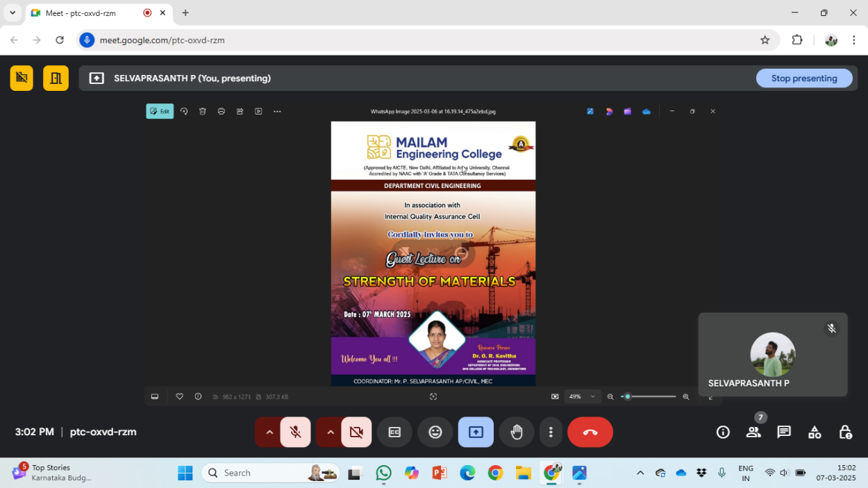Send a reaction with emoji icon

pyautogui.click(x=435, y=432)
